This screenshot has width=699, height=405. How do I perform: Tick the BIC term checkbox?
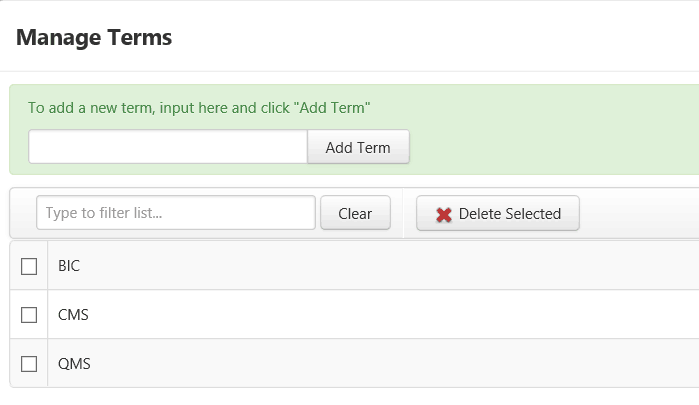(x=29, y=266)
